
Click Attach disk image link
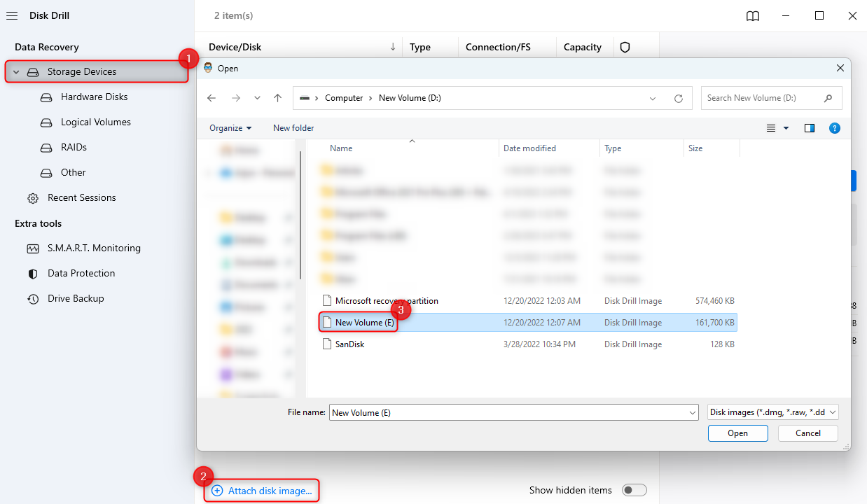pyautogui.click(x=262, y=491)
